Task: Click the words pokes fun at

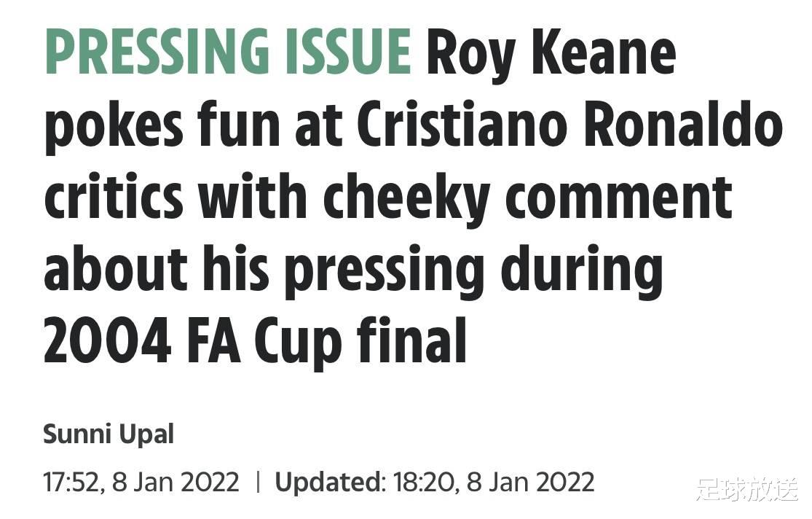Action: pos(194,128)
